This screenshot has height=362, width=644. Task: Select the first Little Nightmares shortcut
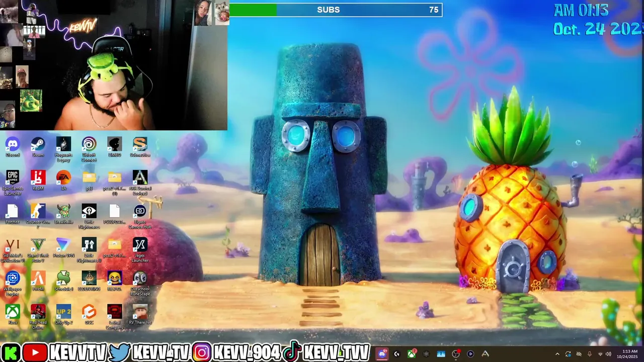point(89,217)
